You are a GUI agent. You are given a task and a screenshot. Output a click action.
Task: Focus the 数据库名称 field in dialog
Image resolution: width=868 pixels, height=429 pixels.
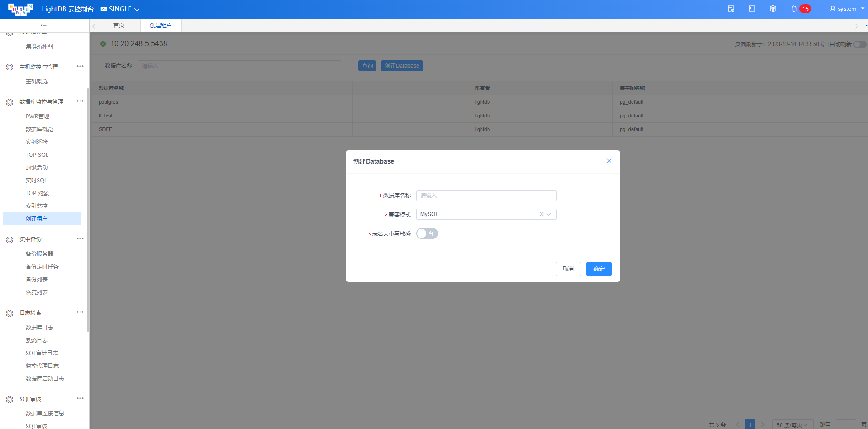coord(486,196)
